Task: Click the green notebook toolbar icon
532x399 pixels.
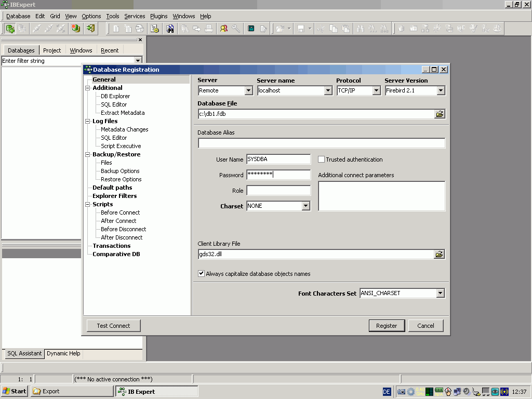Action: point(251,29)
